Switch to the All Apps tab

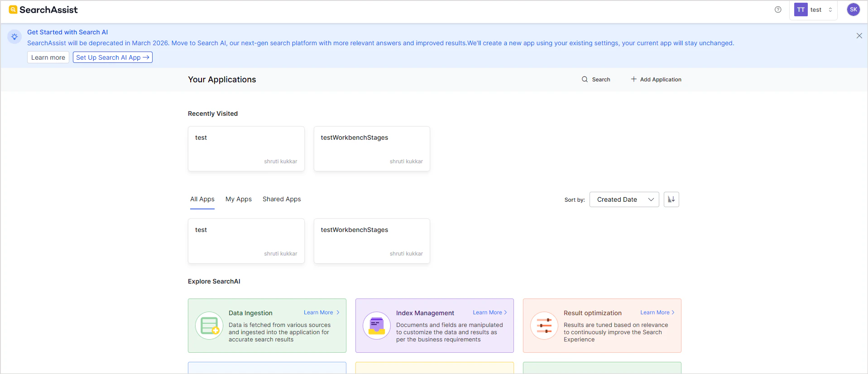click(202, 199)
